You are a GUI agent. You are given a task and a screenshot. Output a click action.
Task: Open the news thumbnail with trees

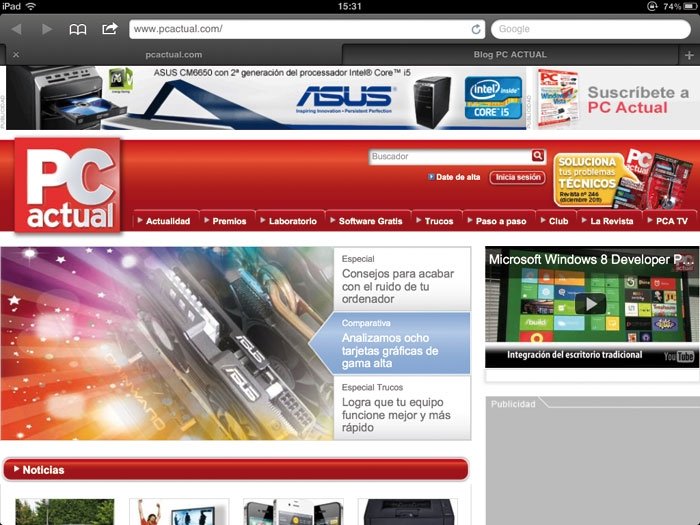click(65, 512)
